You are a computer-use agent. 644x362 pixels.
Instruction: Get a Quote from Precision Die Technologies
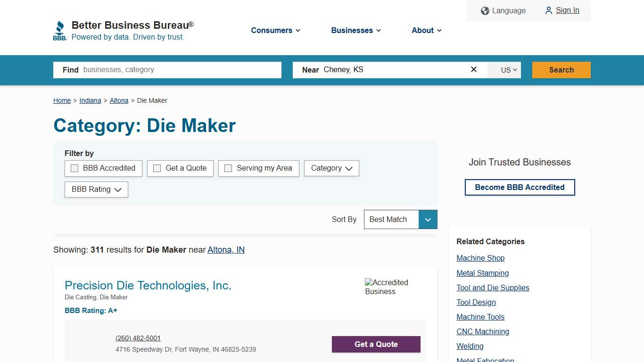(376, 344)
